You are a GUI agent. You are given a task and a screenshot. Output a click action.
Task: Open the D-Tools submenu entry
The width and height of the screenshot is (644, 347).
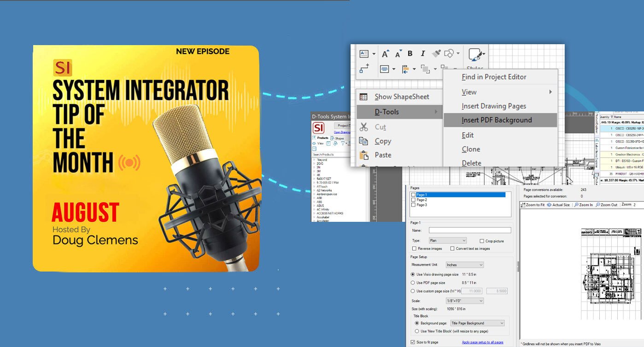(399, 112)
